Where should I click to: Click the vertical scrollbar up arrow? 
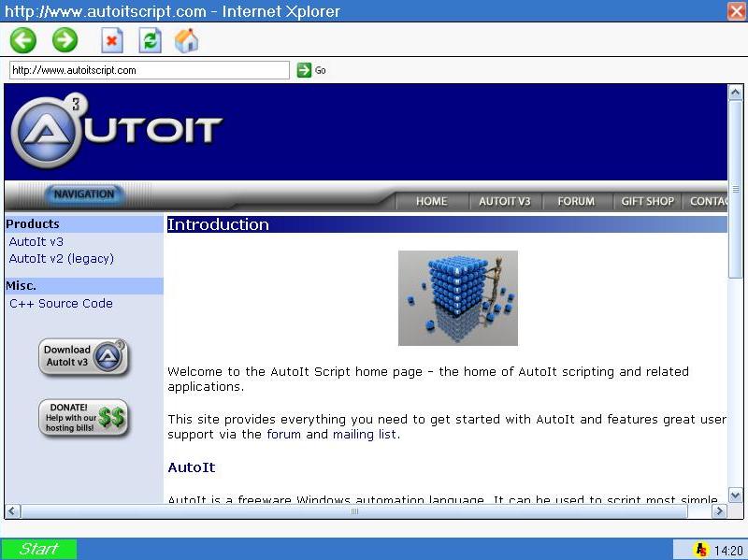click(735, 92)
